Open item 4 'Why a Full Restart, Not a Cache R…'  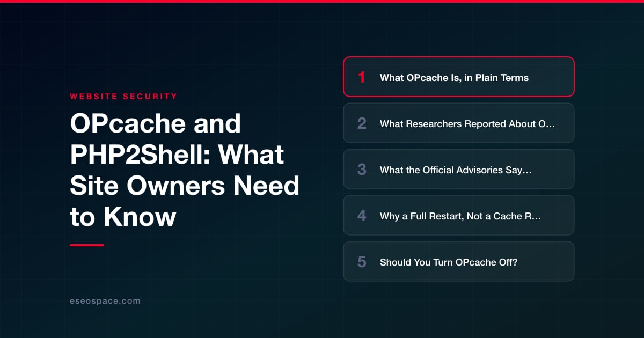coord(459,215)
